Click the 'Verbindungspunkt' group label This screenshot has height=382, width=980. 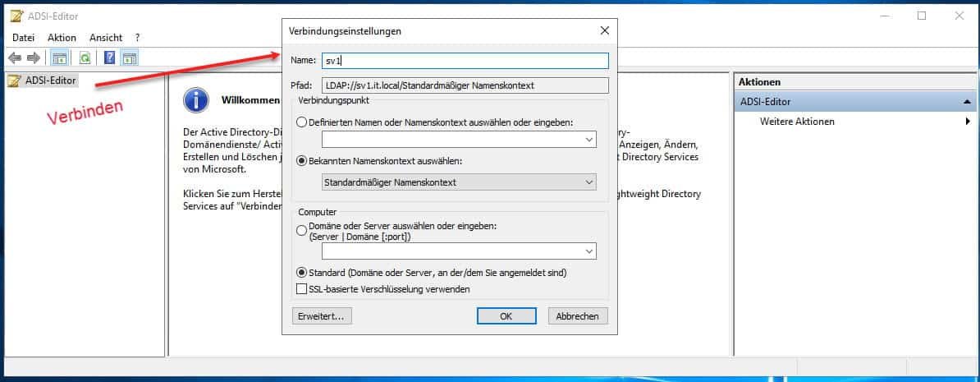coord(334,100)
